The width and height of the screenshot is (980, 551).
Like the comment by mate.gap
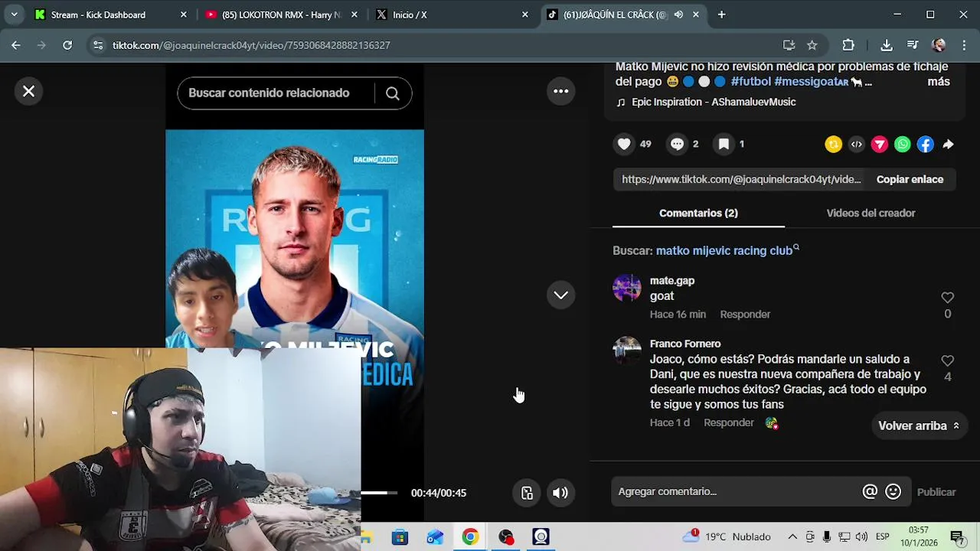click(x=947, y=298)
